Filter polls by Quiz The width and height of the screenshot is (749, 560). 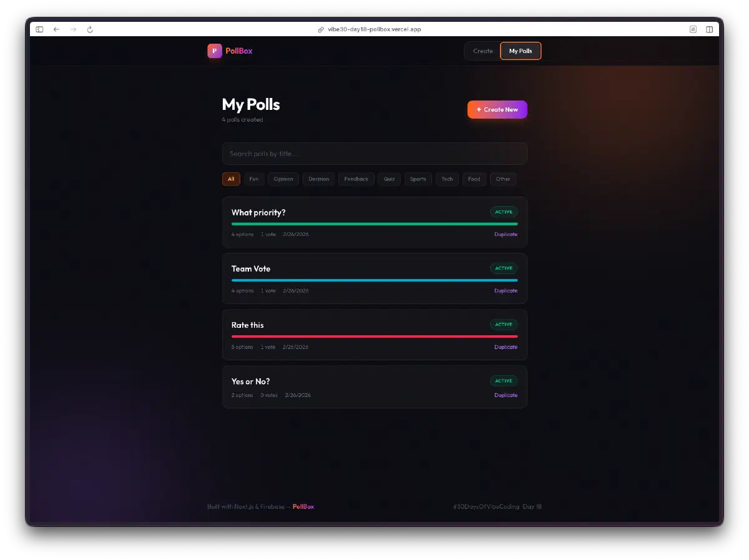[389, 179]
